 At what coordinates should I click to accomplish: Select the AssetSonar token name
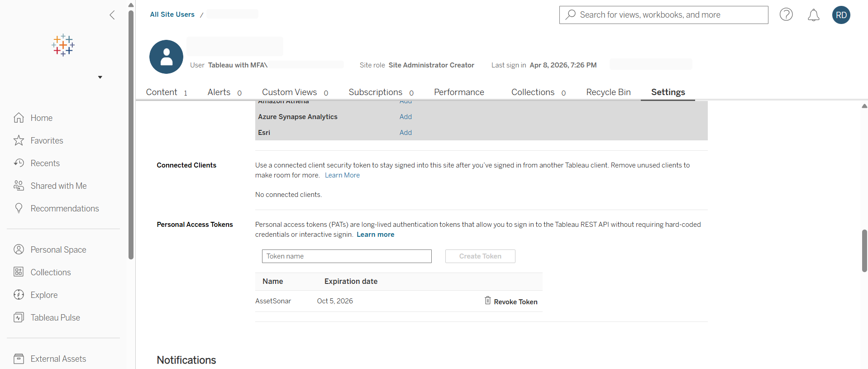pyautogui.click(x=273, y=301)
